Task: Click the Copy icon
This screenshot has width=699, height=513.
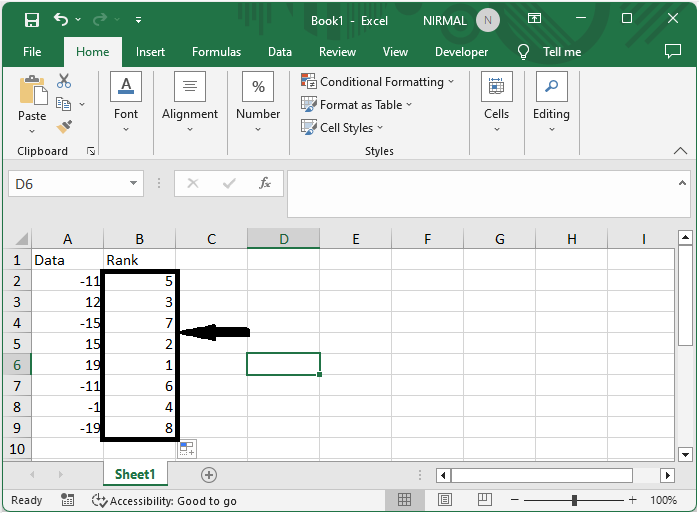Action: coord(63,104)
